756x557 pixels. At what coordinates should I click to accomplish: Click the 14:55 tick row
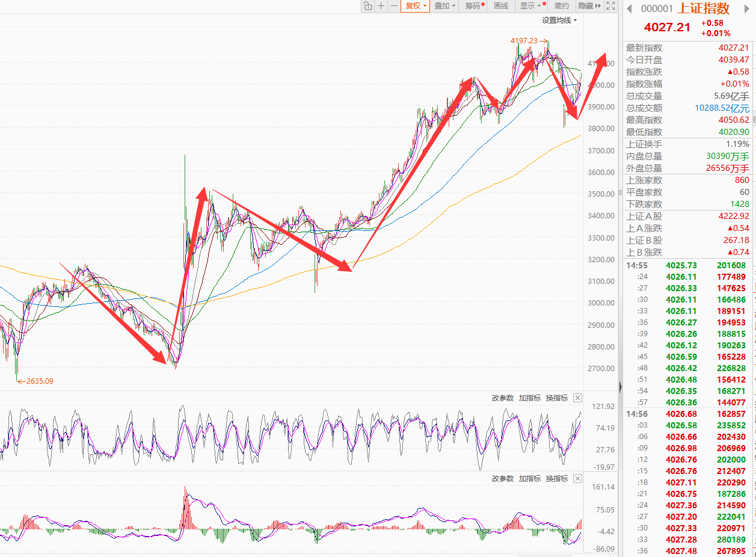click(x=688, y=265)
